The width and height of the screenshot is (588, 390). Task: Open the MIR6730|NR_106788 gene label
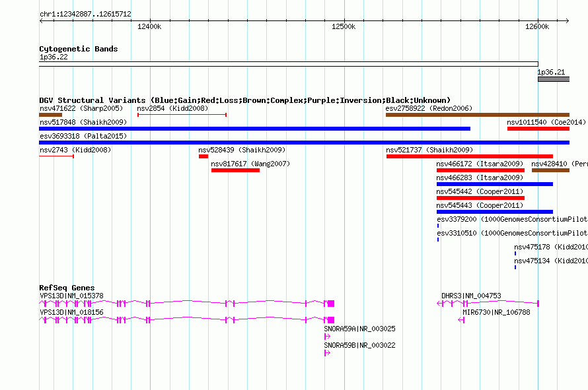coord(496,312)
